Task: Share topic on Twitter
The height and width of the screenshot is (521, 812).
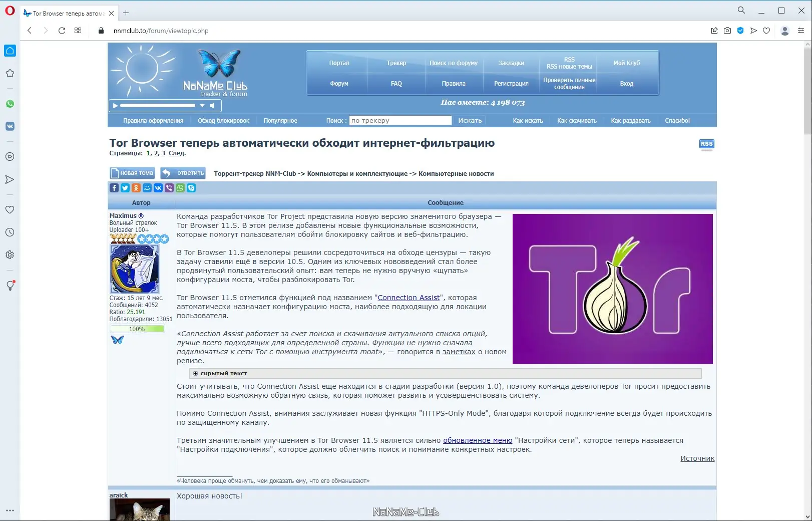Action: pos(125,188)
